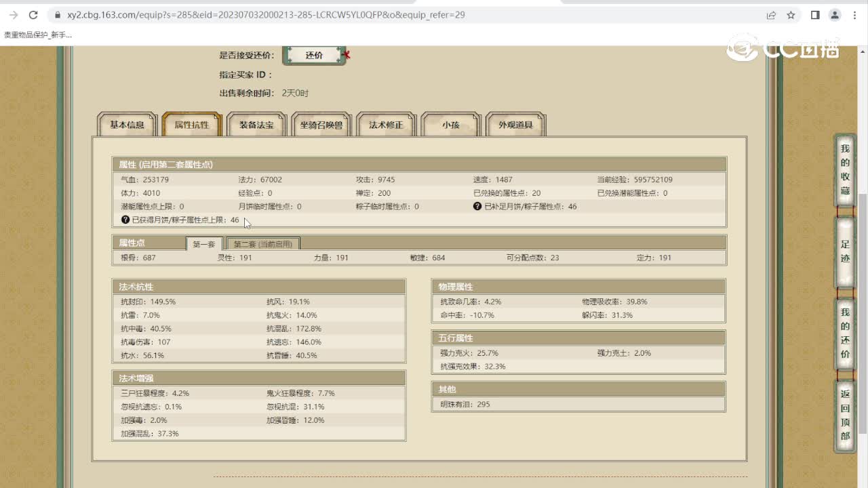
Task: Show the 第二套 (当前启用) attribute set
Action: [263, 244]
